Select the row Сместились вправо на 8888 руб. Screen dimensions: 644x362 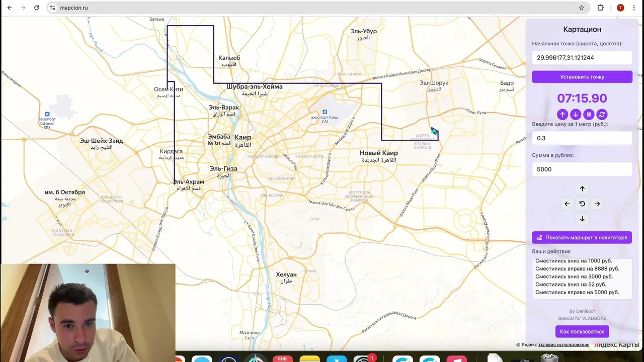coord(577,268)
